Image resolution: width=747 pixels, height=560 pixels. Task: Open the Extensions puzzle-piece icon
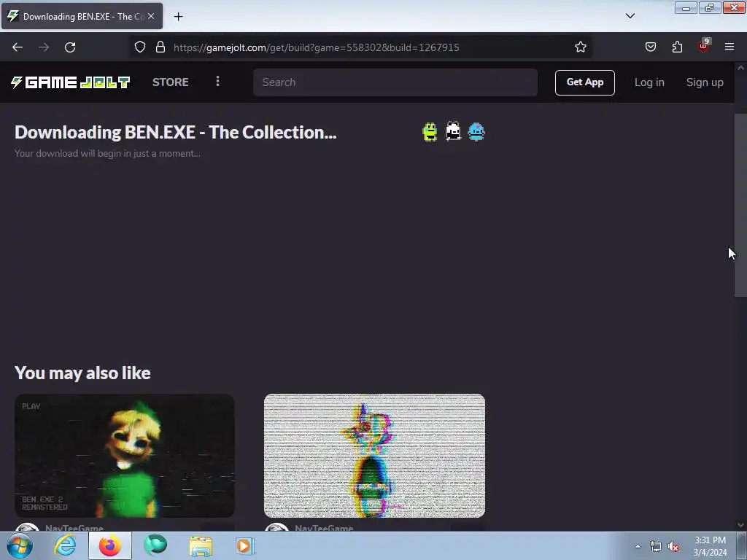[x=677, y=47]
